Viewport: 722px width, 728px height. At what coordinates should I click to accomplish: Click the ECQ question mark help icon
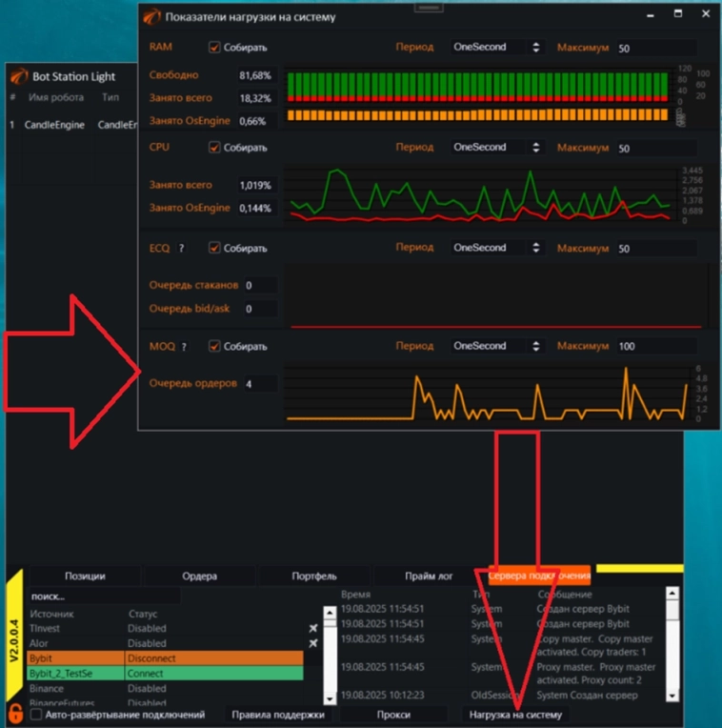181,249
